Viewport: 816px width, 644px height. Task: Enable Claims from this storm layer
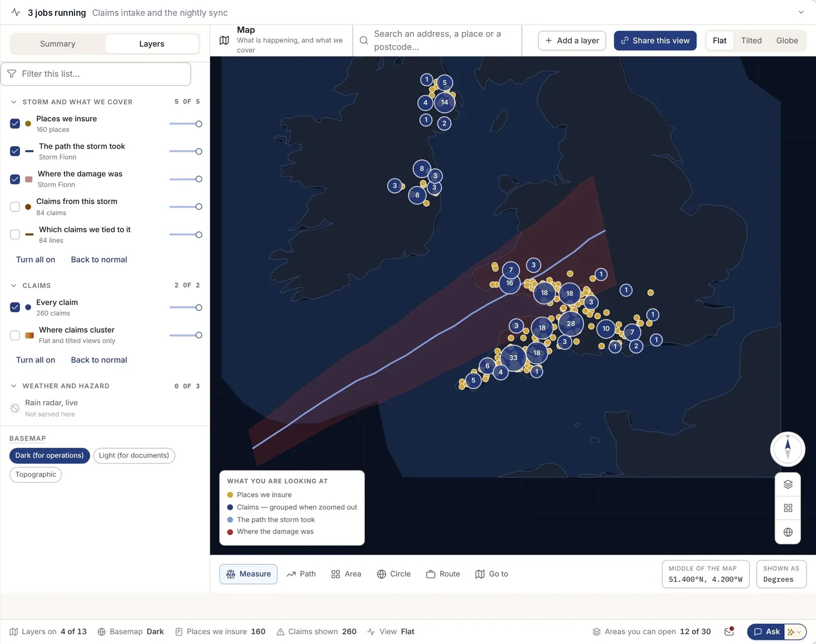point(15,207)
